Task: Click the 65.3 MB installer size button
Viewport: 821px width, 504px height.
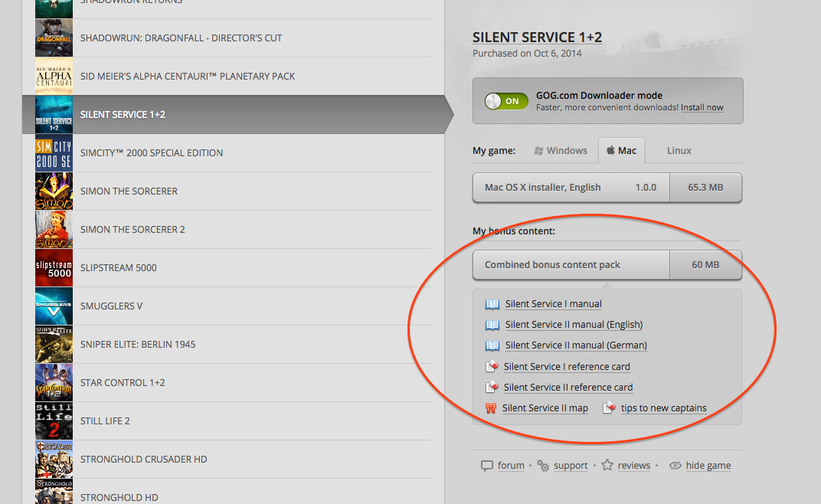Action: tap(705, 188)
